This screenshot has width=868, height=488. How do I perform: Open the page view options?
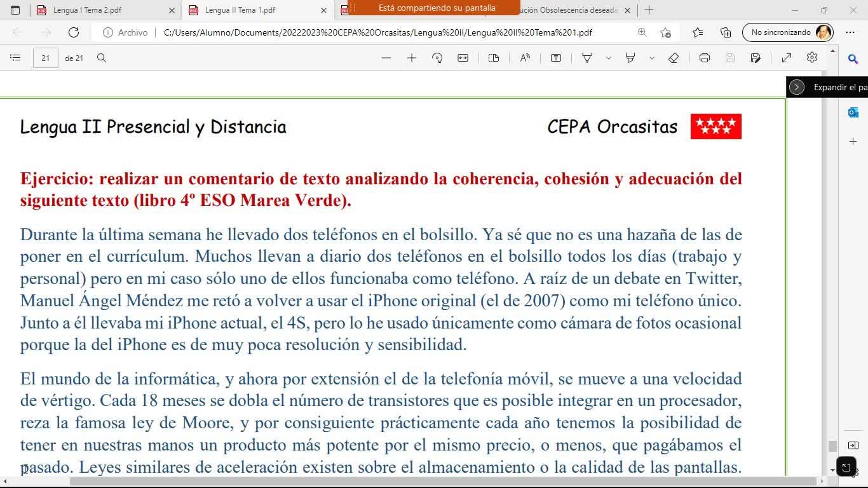pos(494,58)
